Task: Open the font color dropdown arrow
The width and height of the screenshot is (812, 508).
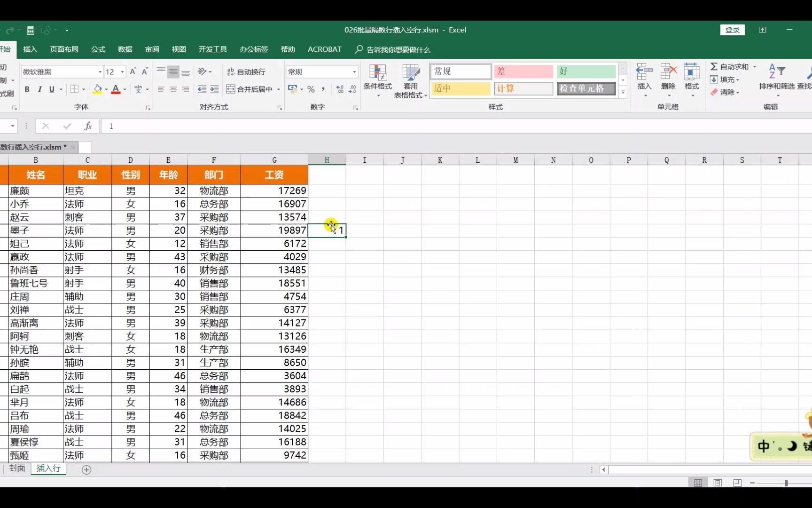Action: tap(124, 89)
